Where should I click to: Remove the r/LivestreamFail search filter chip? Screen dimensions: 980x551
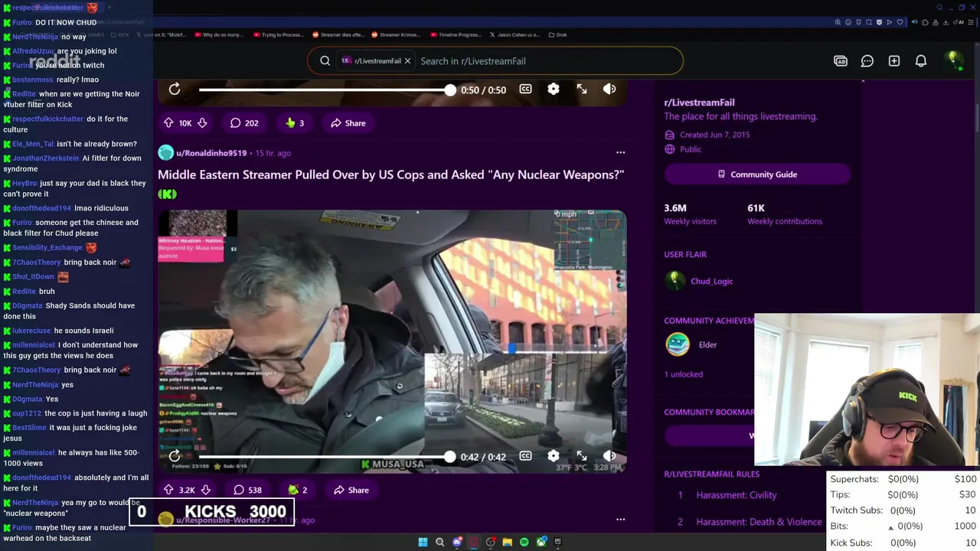(x=407, y=61)
